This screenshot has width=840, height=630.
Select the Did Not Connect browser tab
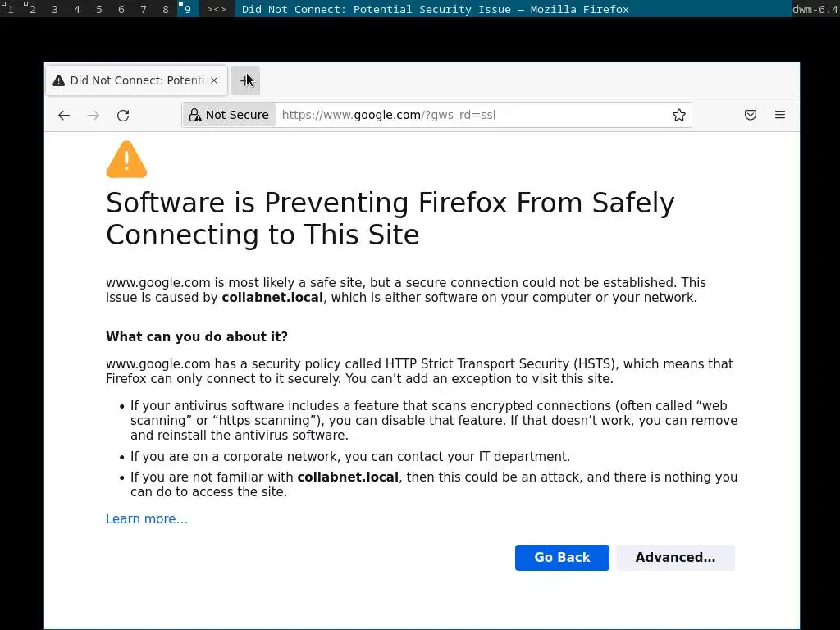coord(131,80)
